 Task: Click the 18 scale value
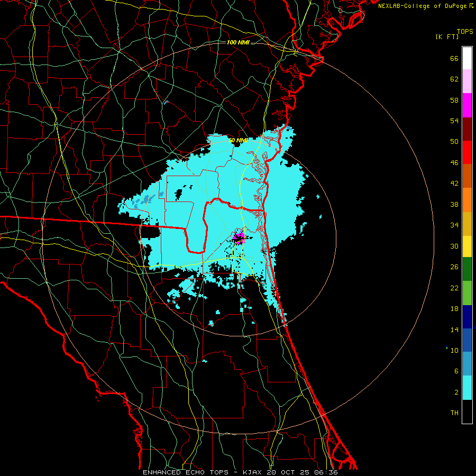coord(454,309)
